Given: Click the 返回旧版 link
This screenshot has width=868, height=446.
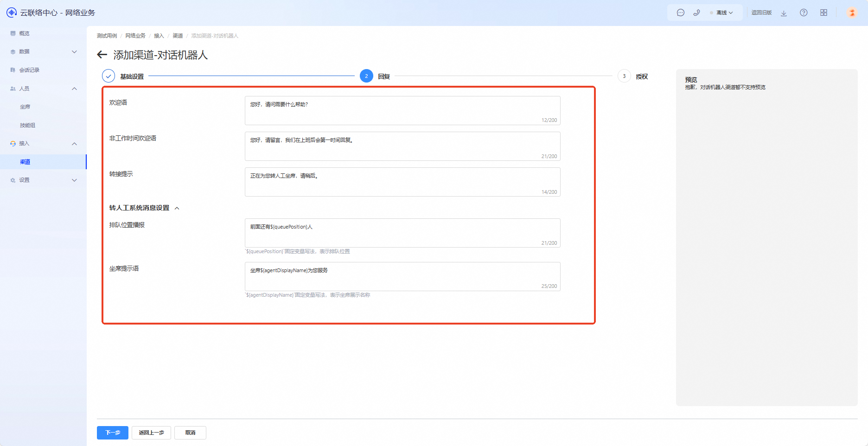Looking at the screenshot, I should (x=761, y=13).
